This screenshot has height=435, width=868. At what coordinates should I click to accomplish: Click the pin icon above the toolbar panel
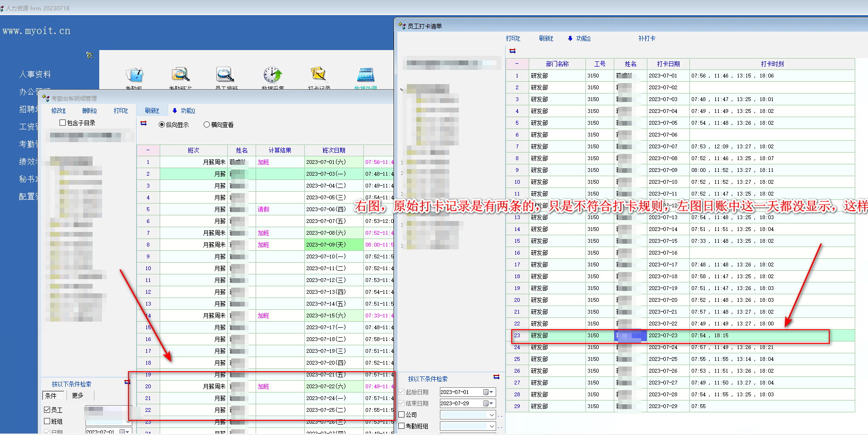(90, 55)
